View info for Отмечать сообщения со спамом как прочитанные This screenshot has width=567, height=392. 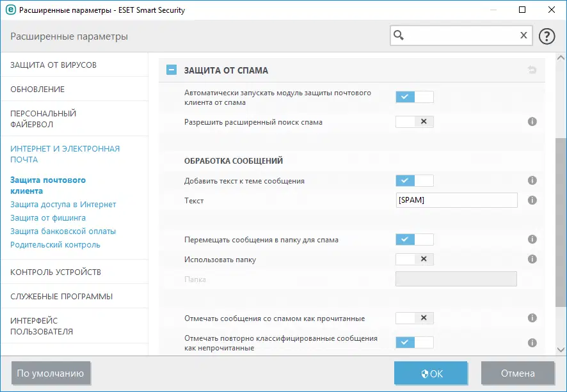(x=532, y=318)
